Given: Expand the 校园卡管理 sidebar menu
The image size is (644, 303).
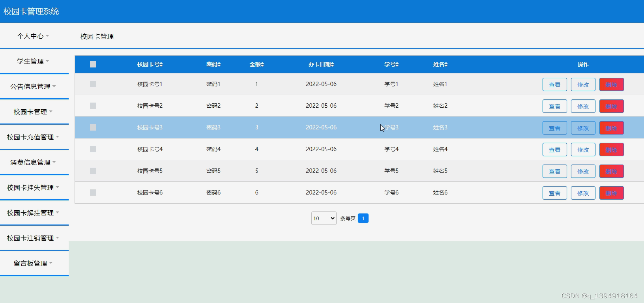Looking at the screenshot, I should tap(34, 112).
